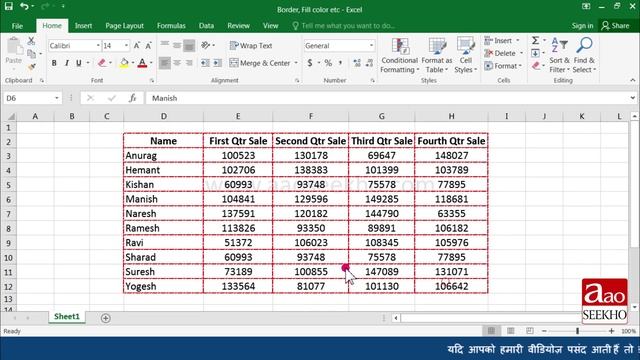
Task: Click Format cells button
Action: 503,66
